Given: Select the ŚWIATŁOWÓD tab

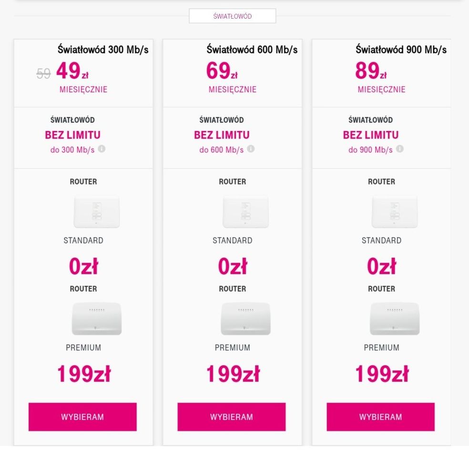Looking at the screenshot, I should [232, 16].
